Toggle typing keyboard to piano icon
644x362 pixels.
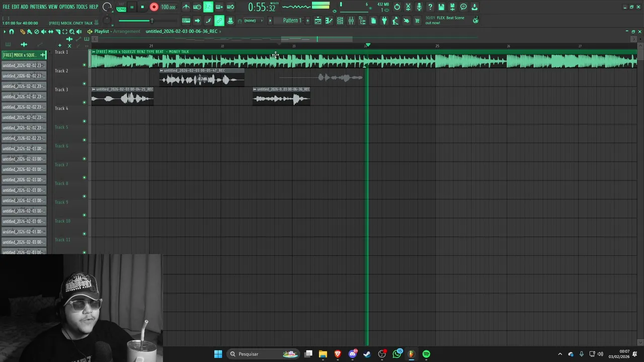pos(186,21)
